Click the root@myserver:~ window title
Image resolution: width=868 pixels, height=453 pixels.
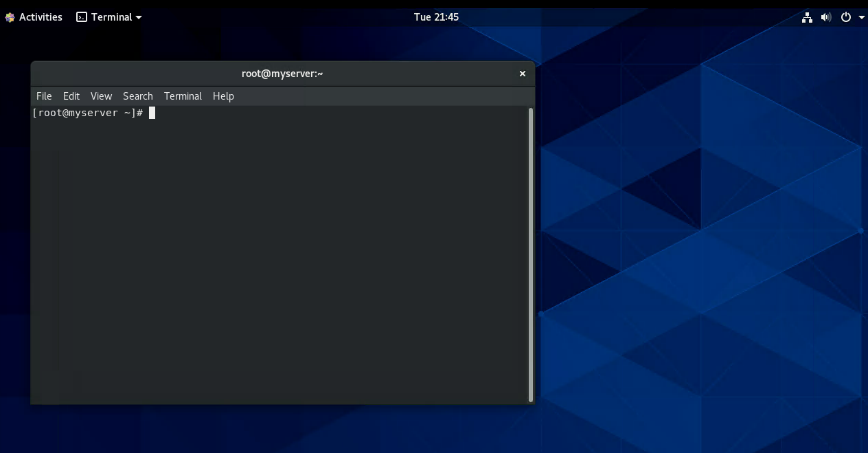click(282, 74)
